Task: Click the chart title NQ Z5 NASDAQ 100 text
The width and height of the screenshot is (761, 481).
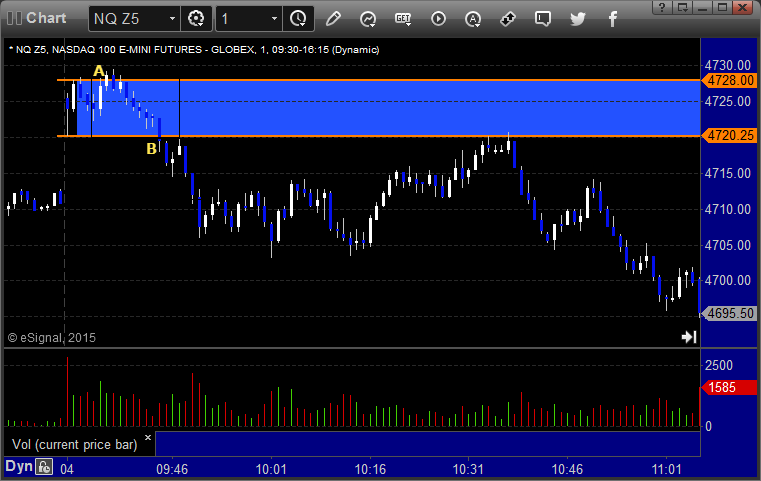Action: 194,50
